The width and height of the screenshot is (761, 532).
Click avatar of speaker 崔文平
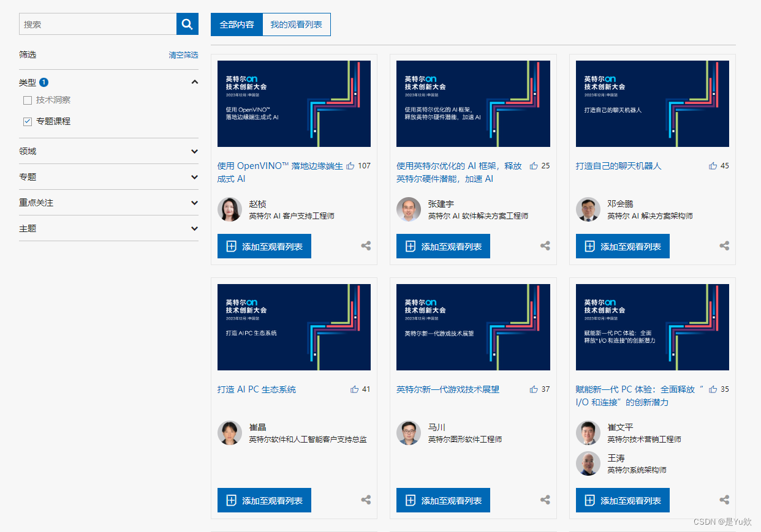click(x=588, y=433)
